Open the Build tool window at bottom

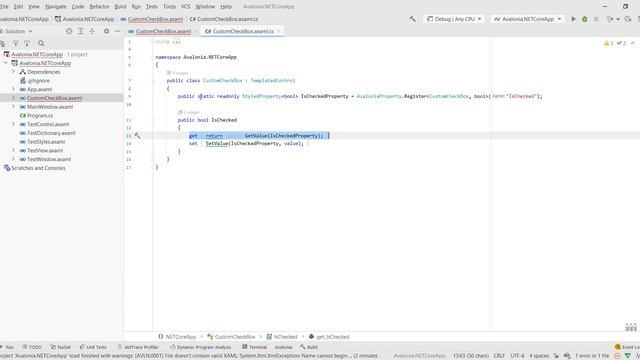coord(309,347)
